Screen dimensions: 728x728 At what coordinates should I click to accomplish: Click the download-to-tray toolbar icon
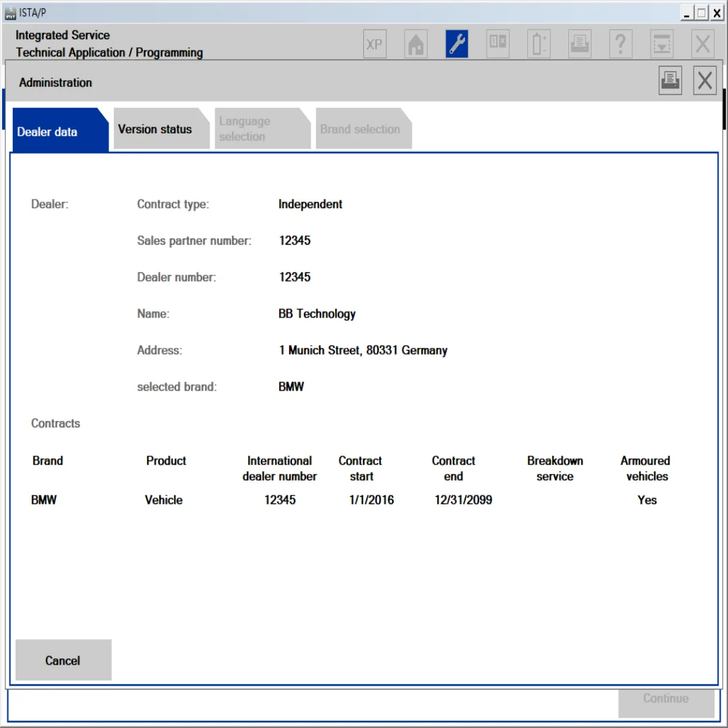662,44
